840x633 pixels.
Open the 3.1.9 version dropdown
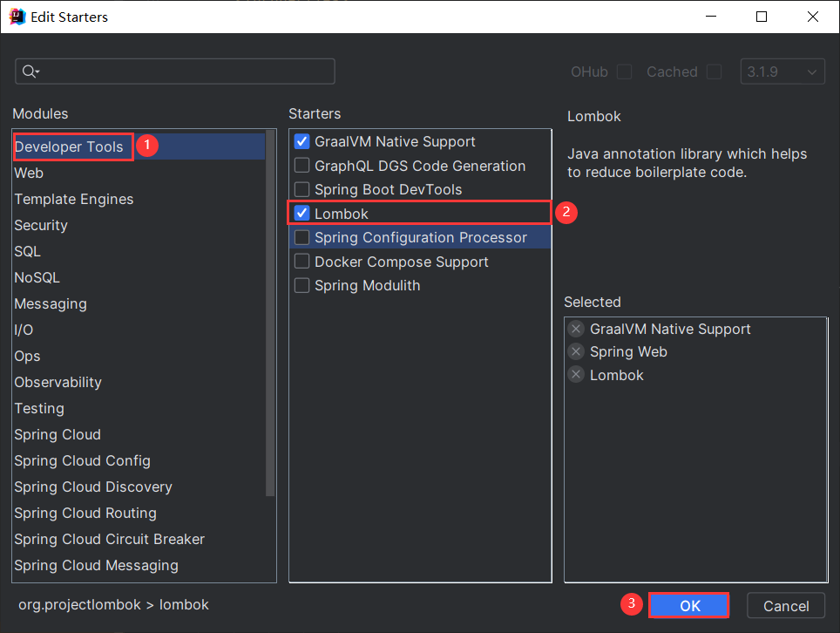[782, 71]
